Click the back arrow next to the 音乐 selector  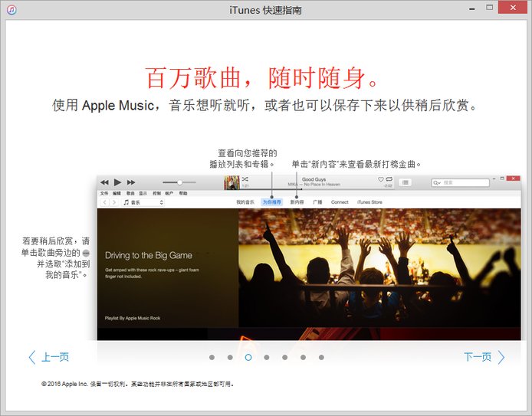pyautogui.click(x=105, y=202)
